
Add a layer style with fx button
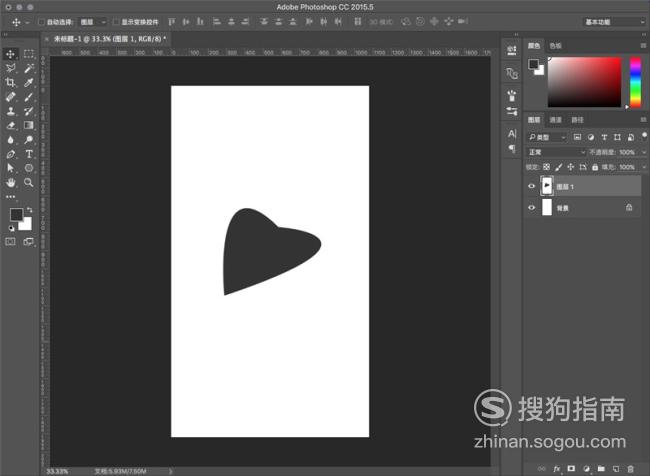556,469
